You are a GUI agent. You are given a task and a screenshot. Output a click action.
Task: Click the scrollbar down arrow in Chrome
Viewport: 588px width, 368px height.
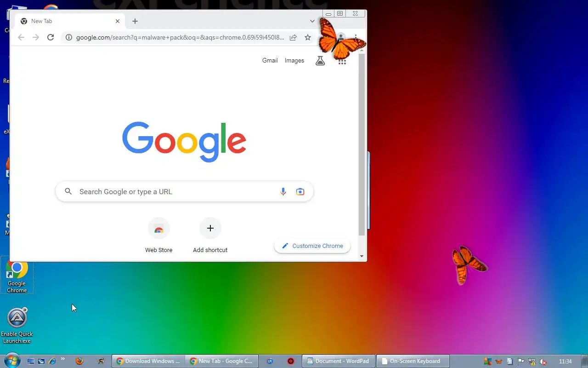point(362,256)
